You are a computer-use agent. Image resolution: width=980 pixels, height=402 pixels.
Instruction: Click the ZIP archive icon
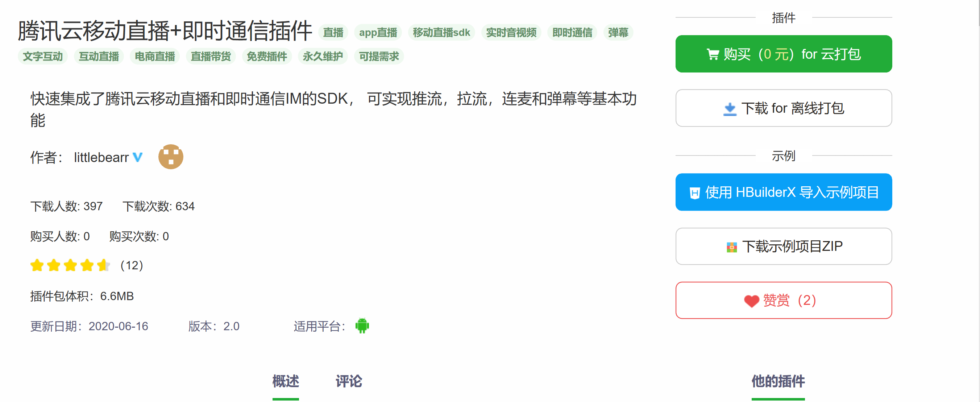(732, 247)
